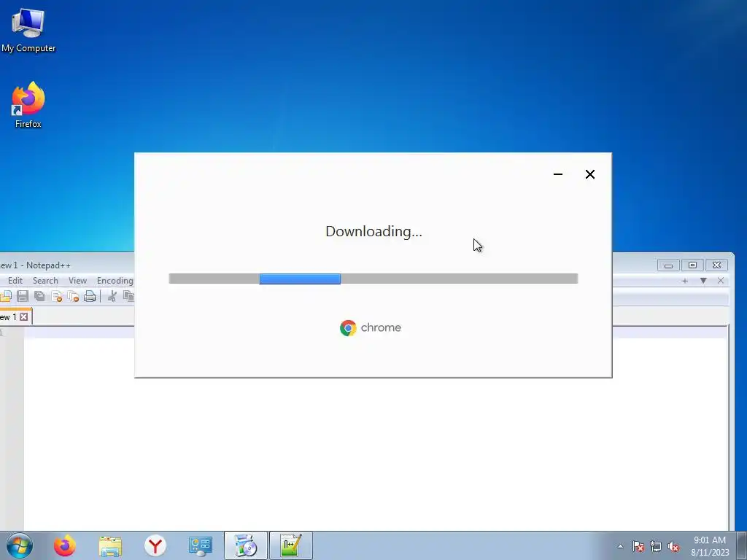Click Save All icon in Notepad++ toolbar
This screenshot has height=560, width=747.
pyautogui.click(x=39, y=296)
